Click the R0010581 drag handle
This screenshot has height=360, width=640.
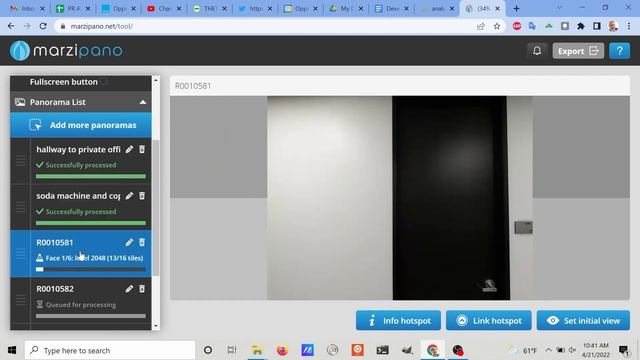(x=20, y=254)
